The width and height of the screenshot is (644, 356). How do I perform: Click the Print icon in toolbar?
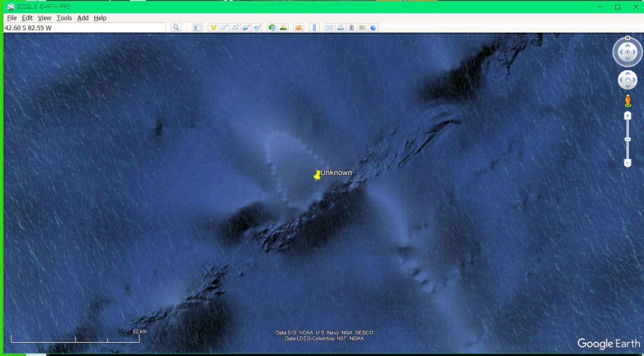pyautogui.click(x=340, y=28)
